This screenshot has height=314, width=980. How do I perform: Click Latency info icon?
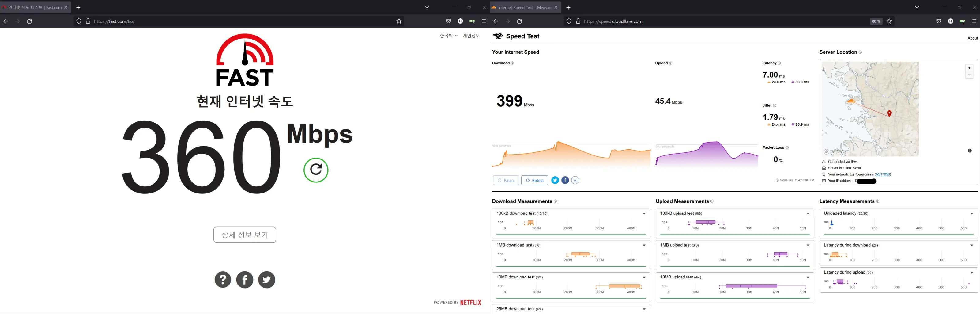click(x=779, y=63)
